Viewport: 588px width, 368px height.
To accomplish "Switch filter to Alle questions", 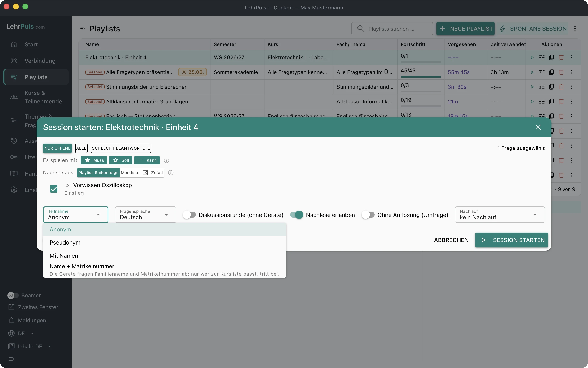I will pyautogui.click(x=81, y=148).
